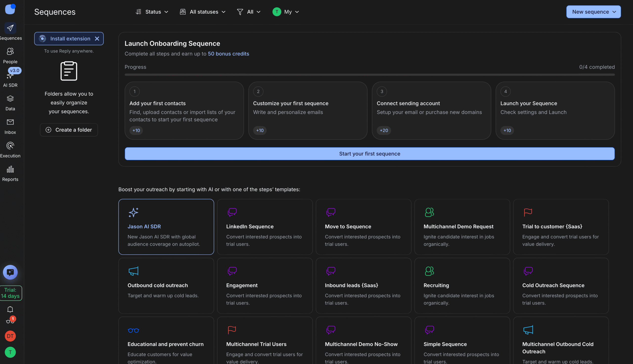Image resolution: width=633 pixels, height=364 pixels.
Task: Select Inbound leads {Saas} title
Action: click(x=351, y=285)
